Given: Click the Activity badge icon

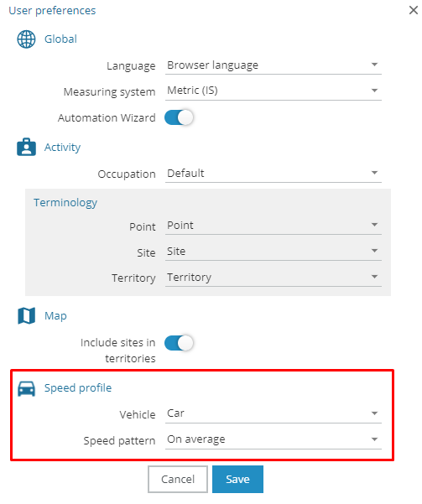Looking at the screenshot, I should pyautogui.click(x=26, y=148).
